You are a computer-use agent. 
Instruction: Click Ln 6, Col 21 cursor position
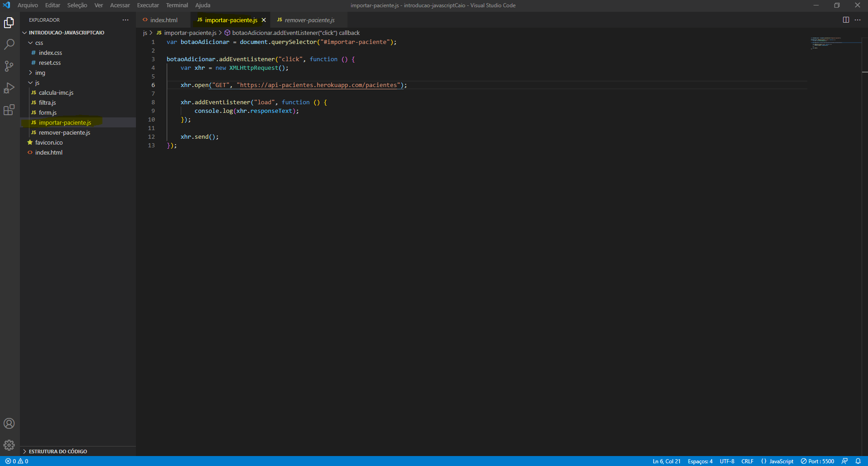pyautogui.click(x=666, y=461)
